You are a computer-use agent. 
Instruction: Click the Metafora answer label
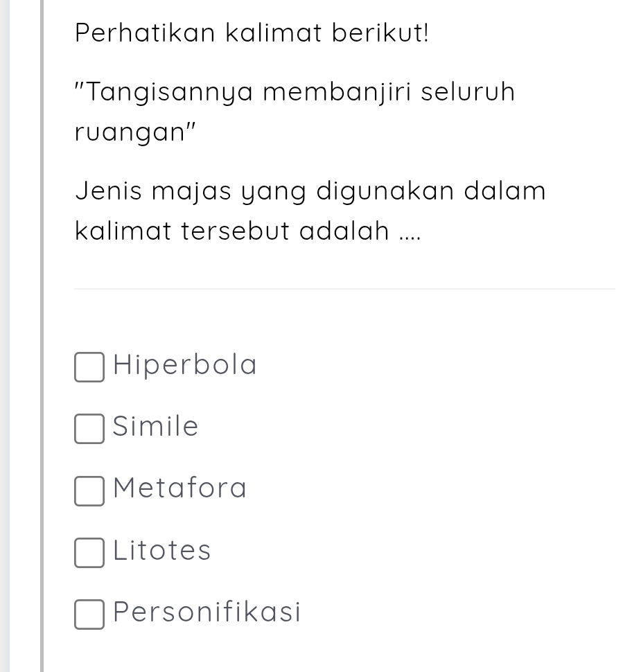180,488
